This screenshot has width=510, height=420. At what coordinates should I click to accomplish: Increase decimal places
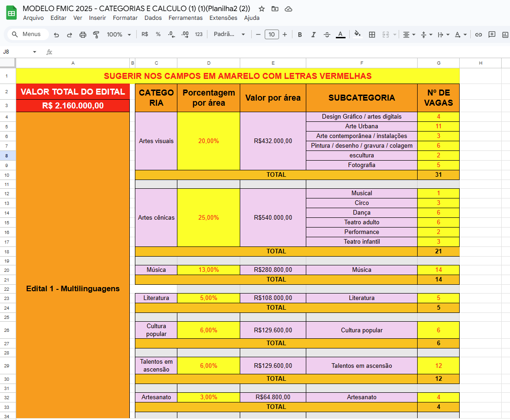point(185,35)
